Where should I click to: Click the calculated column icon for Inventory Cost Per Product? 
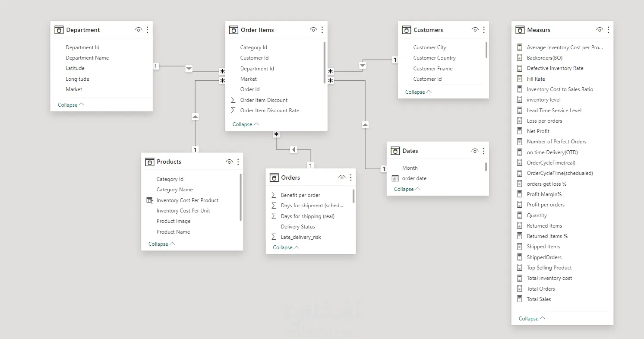click(150, 200)
